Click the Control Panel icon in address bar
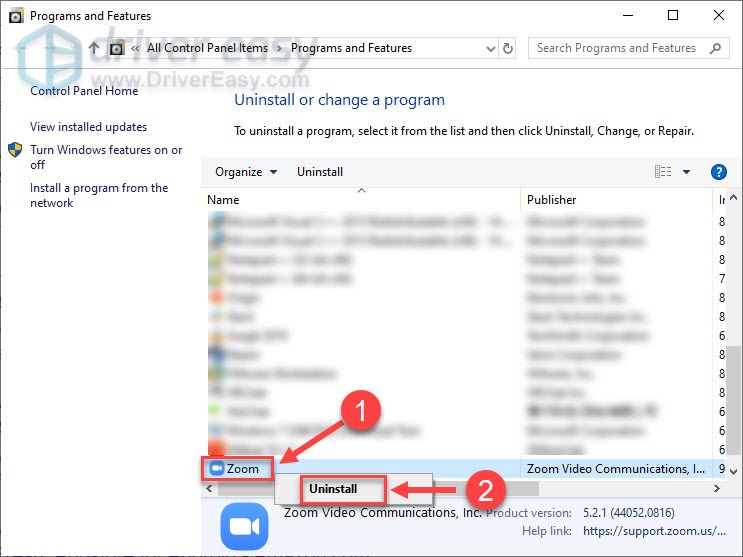Viewport: 743px width, 557px height. pos(117,48)
